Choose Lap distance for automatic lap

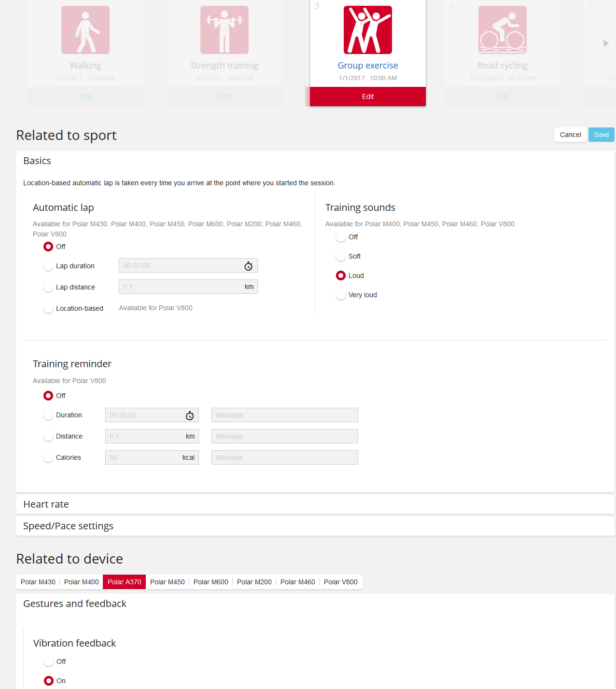point(48,287)
